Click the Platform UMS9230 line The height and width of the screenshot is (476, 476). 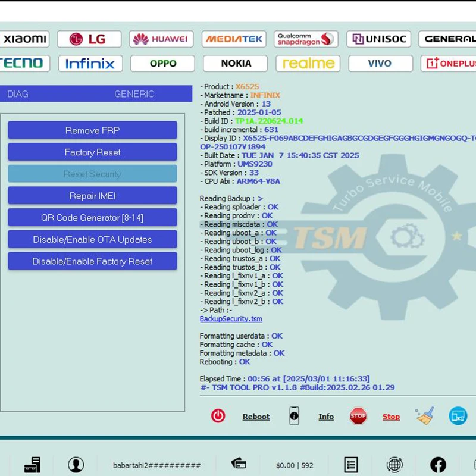(236, 164)
